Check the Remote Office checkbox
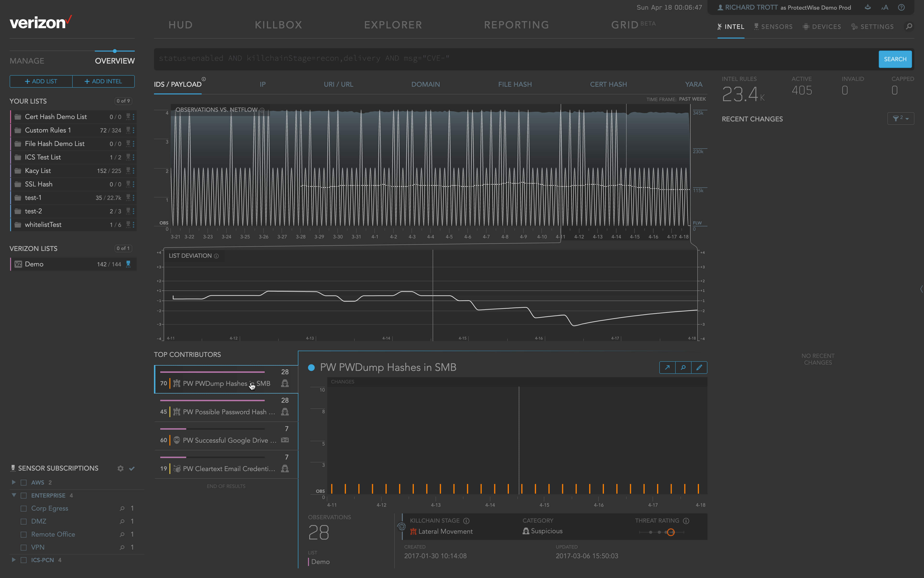The image size is (924, 578). point(24,534)
